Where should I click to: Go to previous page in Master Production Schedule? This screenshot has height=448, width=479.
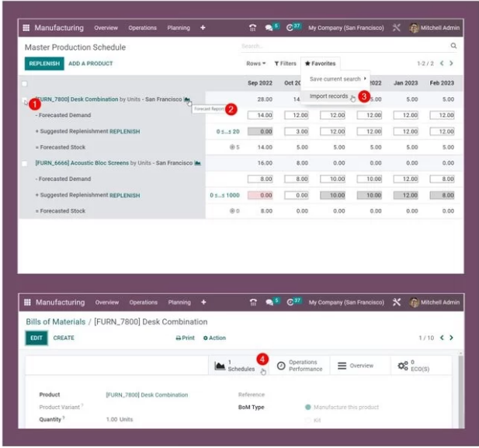click(x=442, y=63)
